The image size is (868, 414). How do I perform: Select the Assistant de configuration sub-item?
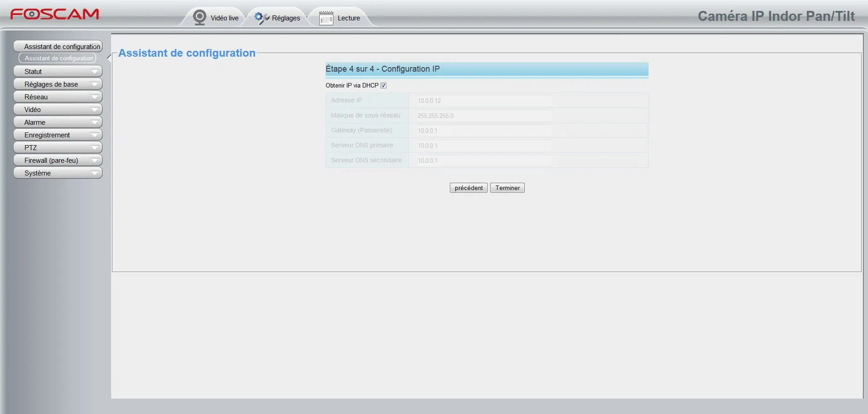(x=58, y=58)
